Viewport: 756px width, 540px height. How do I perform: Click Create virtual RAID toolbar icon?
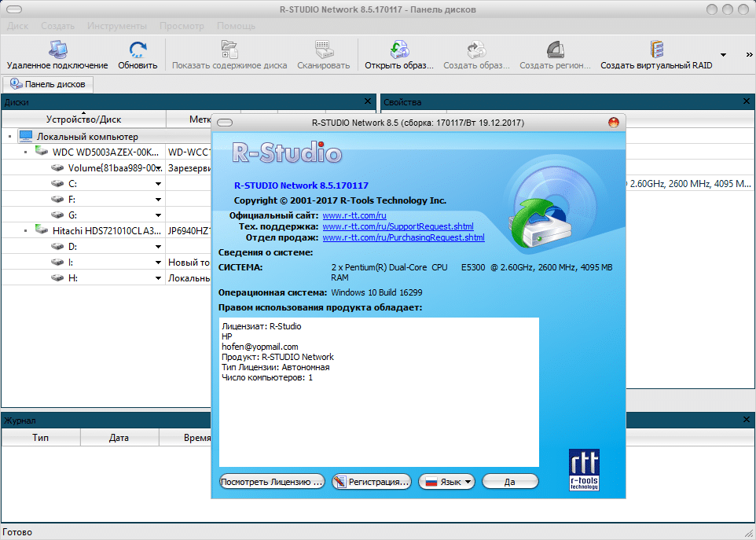[x=656, y=52]
